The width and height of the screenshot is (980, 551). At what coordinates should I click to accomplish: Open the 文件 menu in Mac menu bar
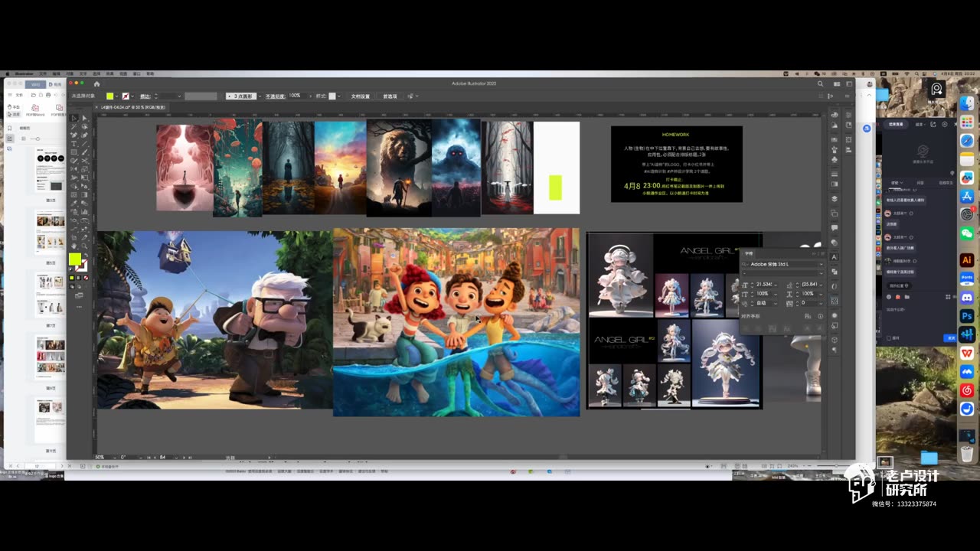(x=42, y=73)
